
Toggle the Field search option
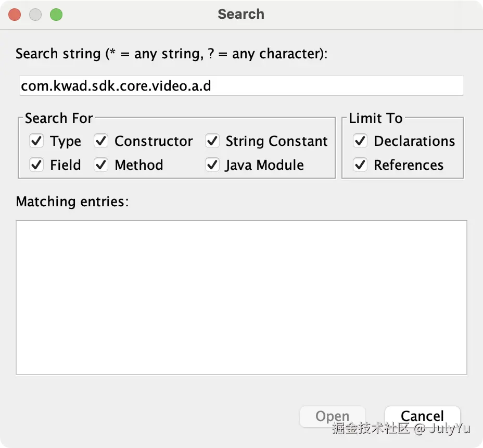(36, 165)
